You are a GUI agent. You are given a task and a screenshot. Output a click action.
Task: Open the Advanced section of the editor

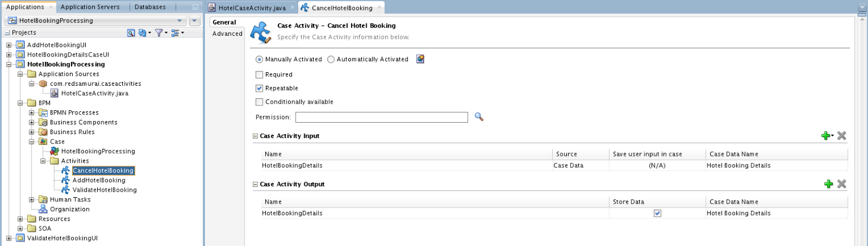227,34
